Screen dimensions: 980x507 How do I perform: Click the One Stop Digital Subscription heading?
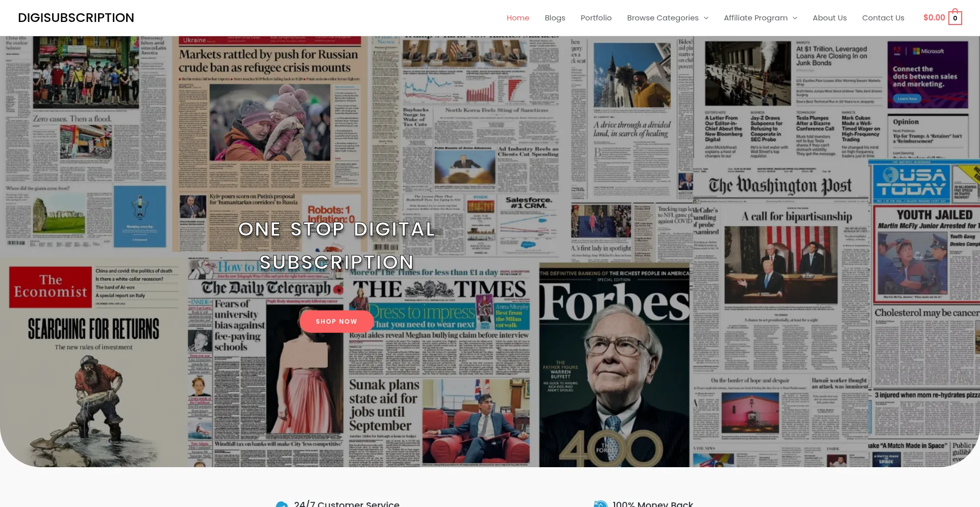336,246
